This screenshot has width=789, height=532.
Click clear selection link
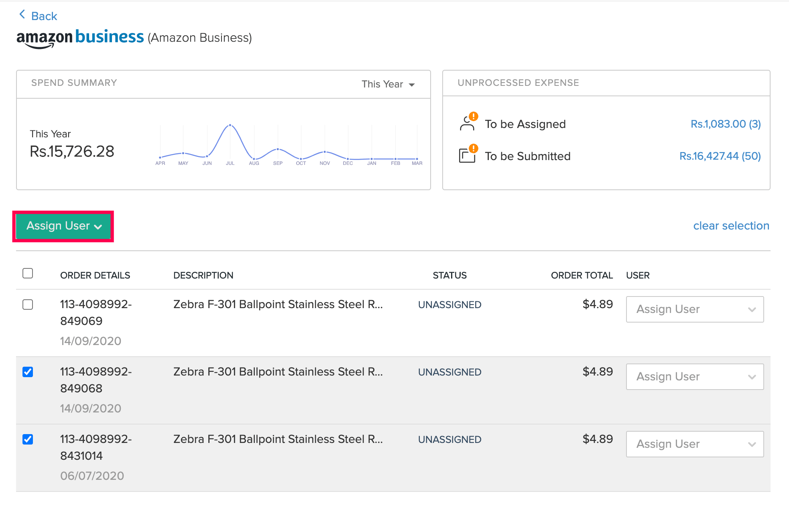tap(731, 226)
